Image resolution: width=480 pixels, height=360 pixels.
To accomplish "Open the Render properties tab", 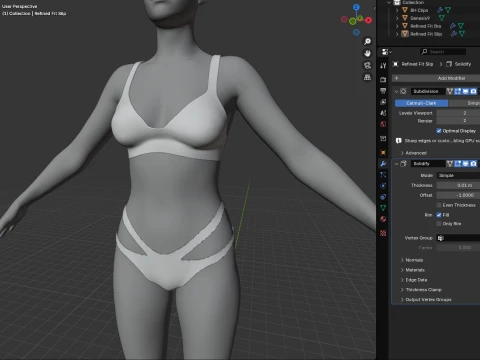I will pyautogui.click(x=383, y=80).
